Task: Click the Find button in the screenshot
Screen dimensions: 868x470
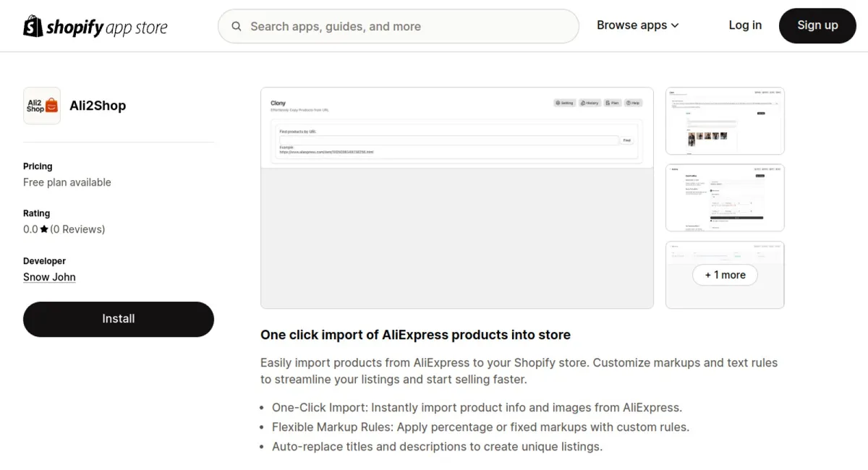Action: (x=626, y=140)
